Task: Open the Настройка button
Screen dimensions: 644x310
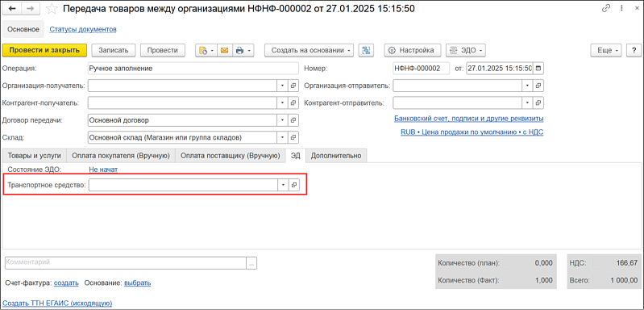Action: pyautogui.click(x=413, y=51)
